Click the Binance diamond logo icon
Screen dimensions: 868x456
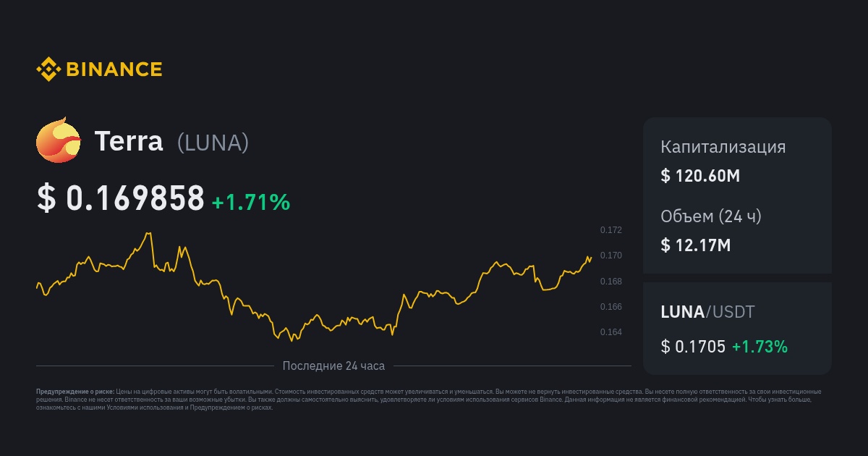click(48, 69)
